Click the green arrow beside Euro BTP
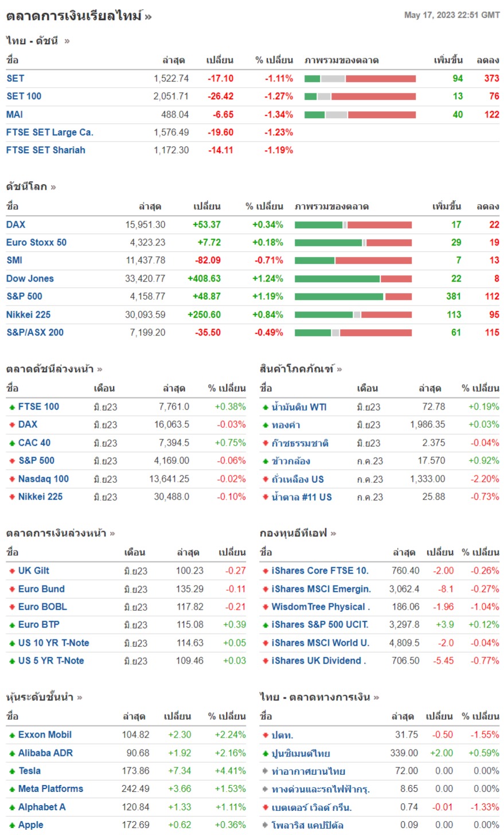The image size is (504, 835). [x=12, y=625]
